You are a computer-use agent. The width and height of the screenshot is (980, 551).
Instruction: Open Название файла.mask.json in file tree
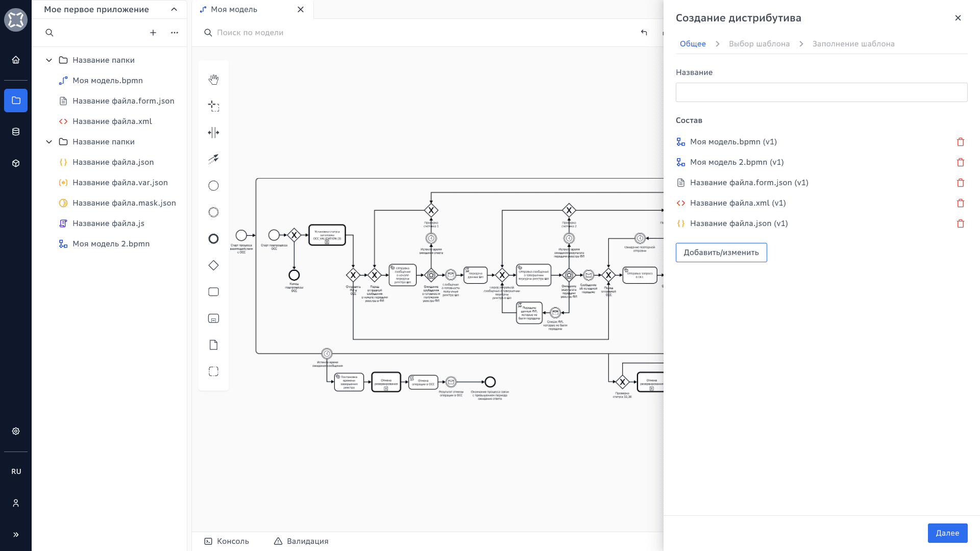coord(124,203)
